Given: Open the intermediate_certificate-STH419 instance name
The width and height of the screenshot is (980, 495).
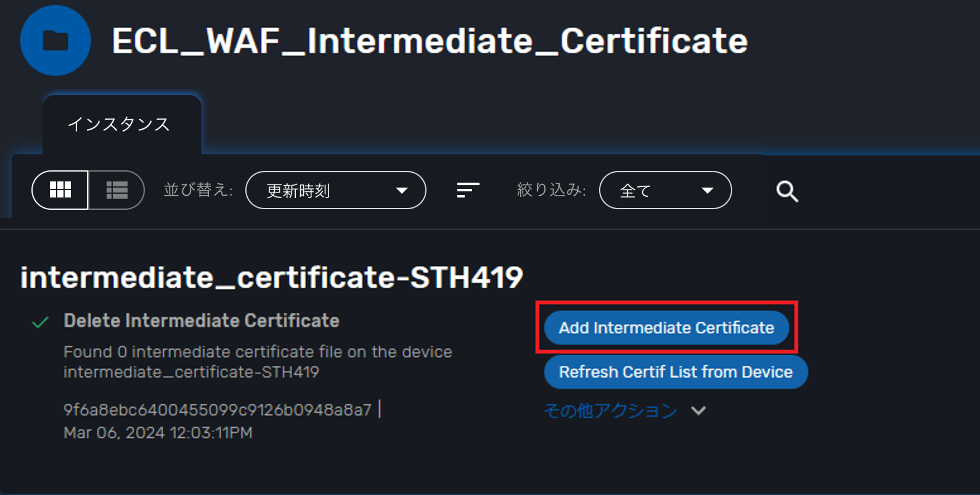Looking at the screenshot, I should pos(271,277).
